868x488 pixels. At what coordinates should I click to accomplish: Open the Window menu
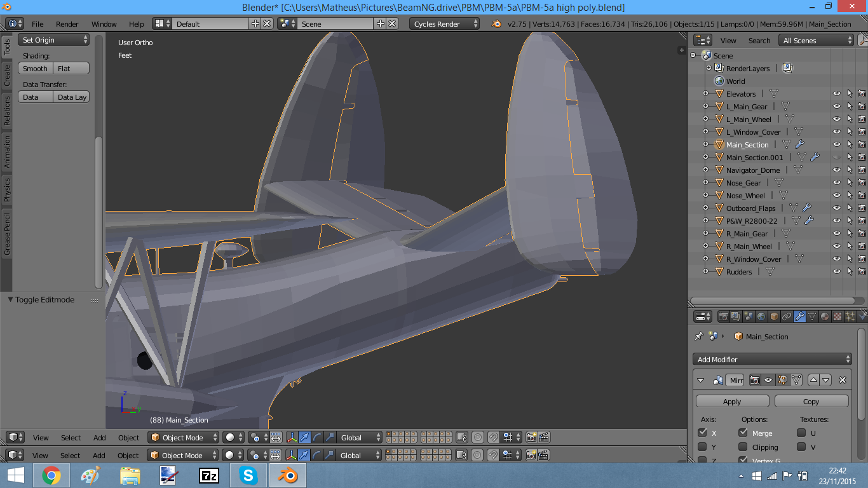(104, 24)
